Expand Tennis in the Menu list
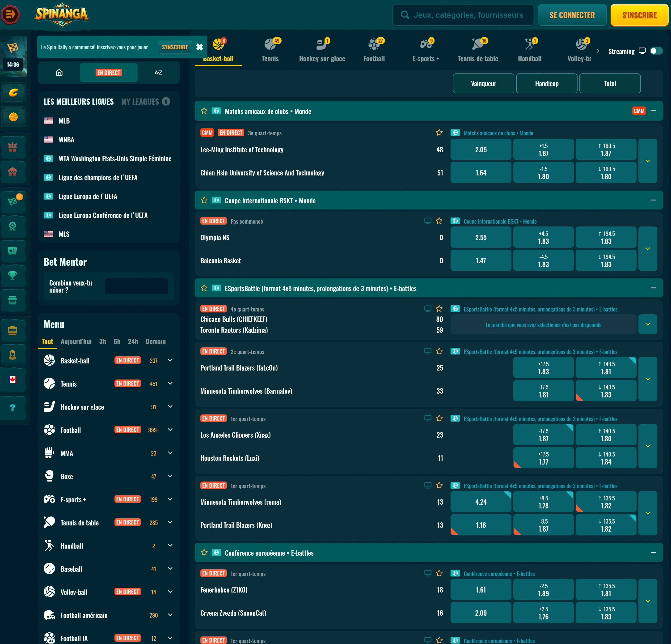 [170, 383]
